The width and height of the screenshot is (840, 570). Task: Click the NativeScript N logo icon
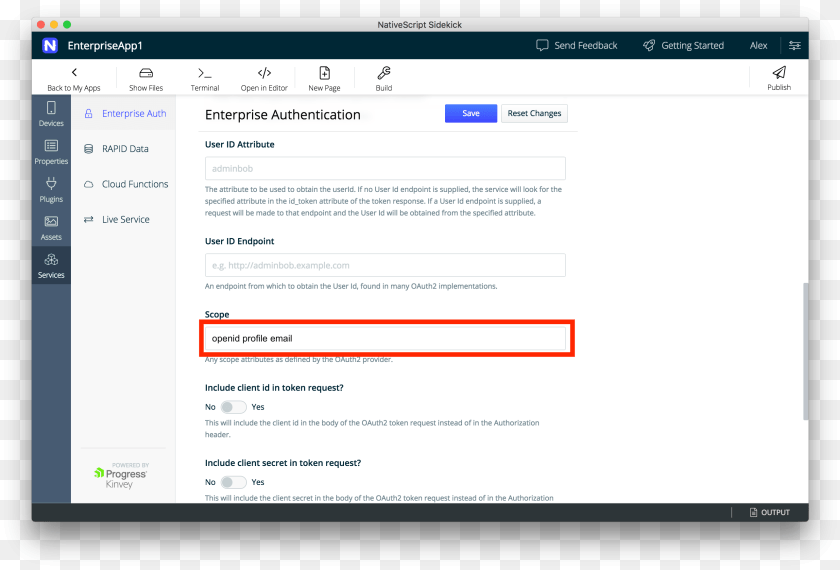tap(50, 46)
